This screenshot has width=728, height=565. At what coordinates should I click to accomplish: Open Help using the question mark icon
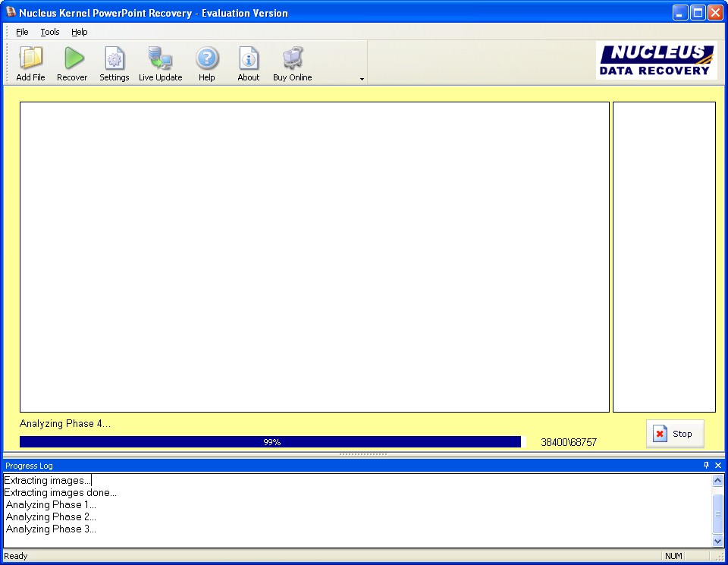pos(207,58)
